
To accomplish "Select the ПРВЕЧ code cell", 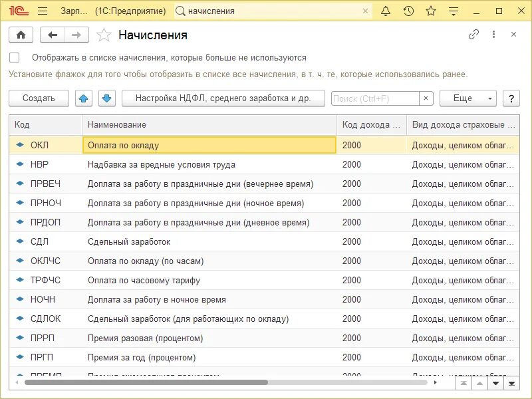I will tap(46, 184).
